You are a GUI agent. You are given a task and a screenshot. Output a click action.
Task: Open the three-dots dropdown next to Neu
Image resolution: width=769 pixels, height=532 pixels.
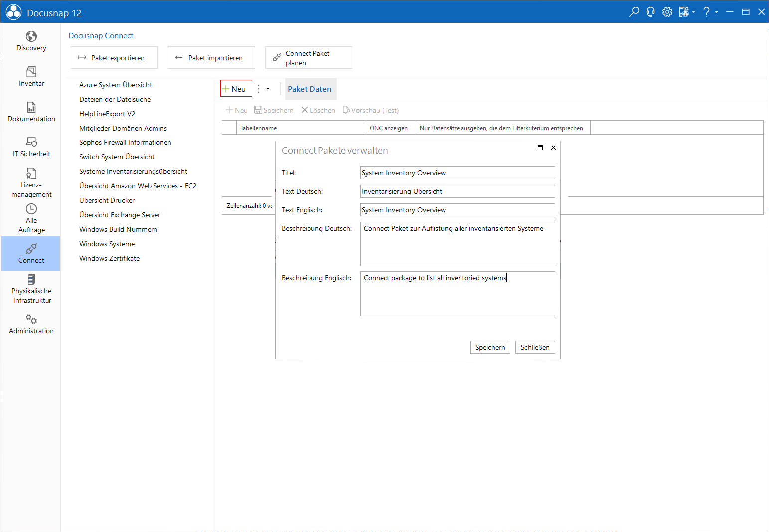pyautogui.click(x=264, y=89)
